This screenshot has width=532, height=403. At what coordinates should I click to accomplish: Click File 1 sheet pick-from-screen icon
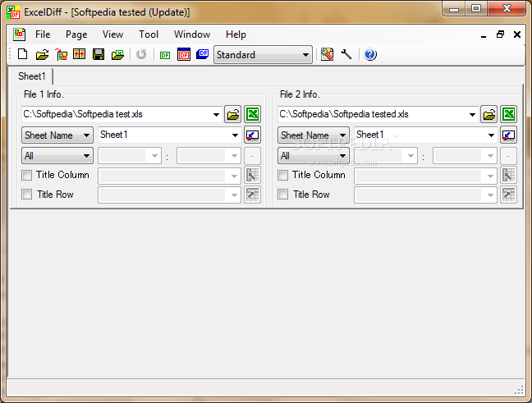252,135
